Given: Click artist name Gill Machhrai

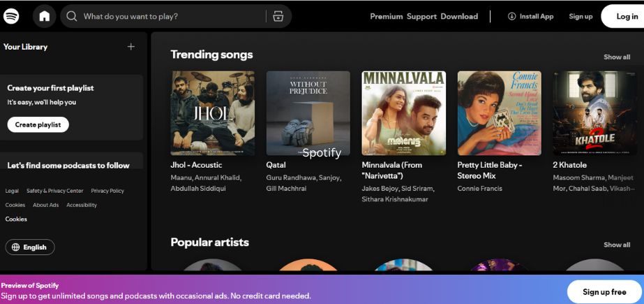Looking at the screenshot, I should pyautogui.click(x=286, y=189).
